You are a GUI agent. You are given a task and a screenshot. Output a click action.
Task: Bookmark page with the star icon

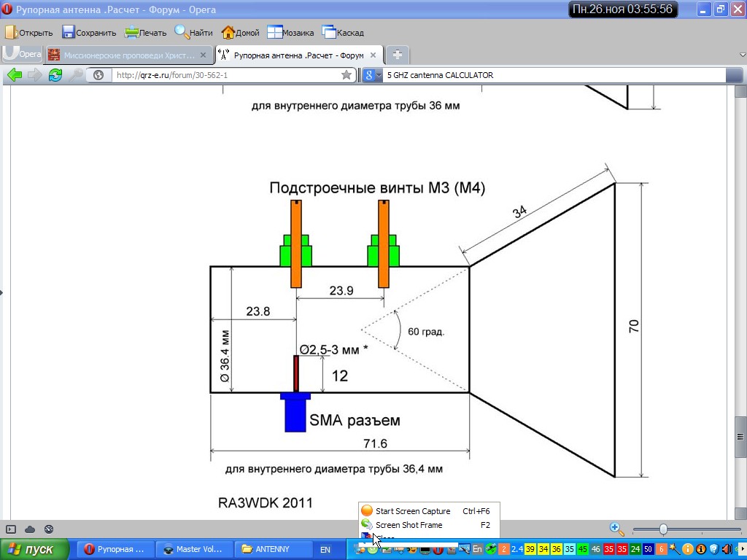click(x=347, y=75)
